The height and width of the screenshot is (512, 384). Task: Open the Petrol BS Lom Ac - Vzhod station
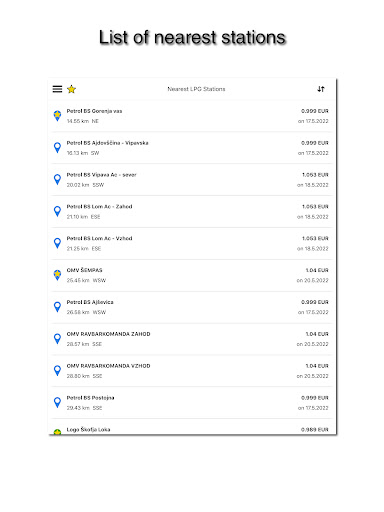[x=99, y=238]
